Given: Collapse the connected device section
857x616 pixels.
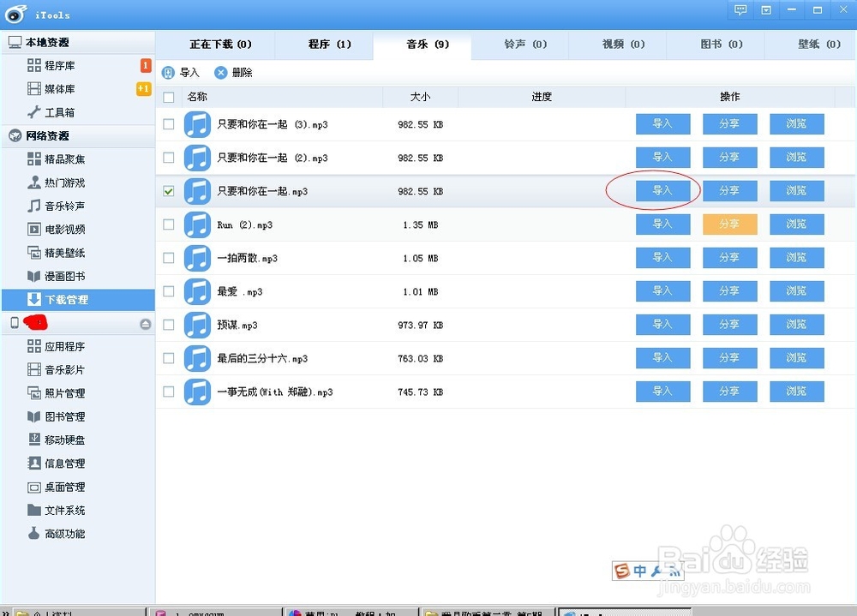Looking at the screenshot, I should pyautogui.click(x=144, y=323).
